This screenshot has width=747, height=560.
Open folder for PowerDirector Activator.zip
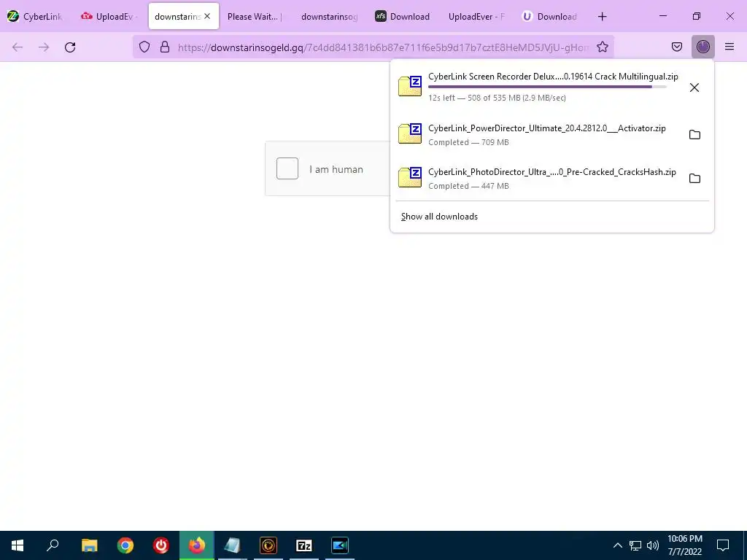point(694,135)
